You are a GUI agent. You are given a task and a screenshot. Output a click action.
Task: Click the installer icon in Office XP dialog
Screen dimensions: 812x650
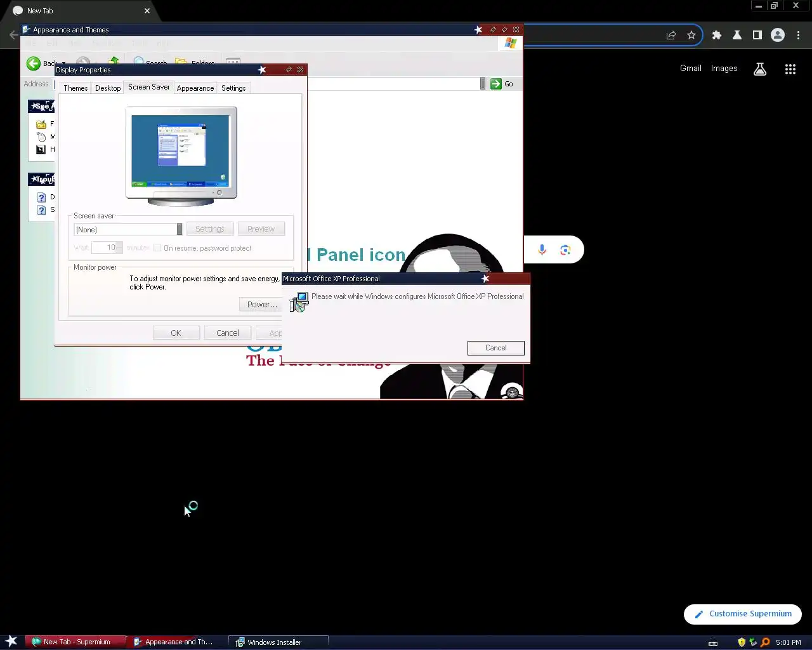point(299,302)
